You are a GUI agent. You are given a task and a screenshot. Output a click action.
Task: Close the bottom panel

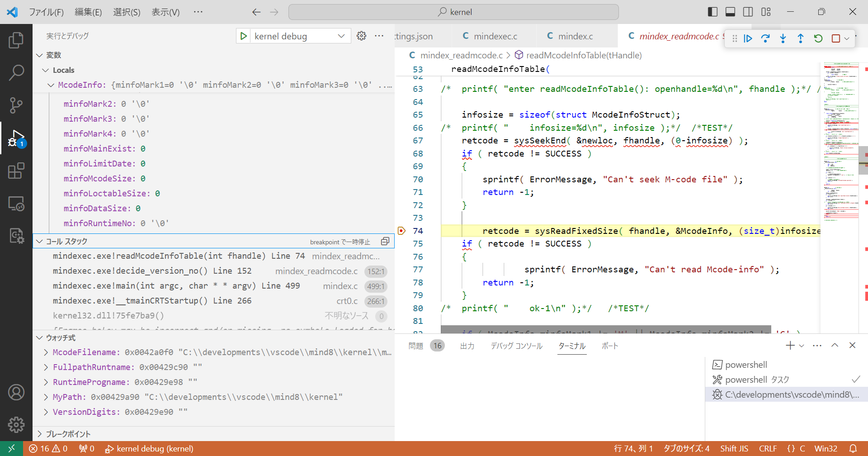pyautogui.click(x=852, y=346)
